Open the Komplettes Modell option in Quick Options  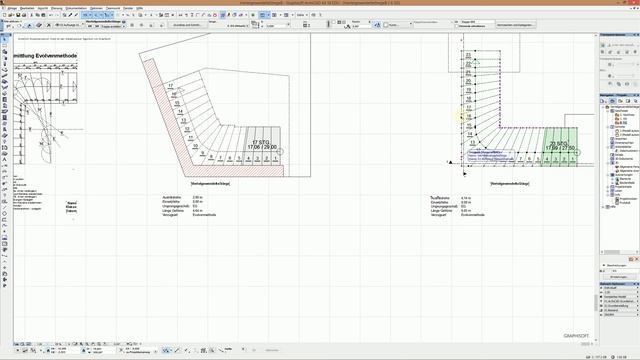point(619,297)
